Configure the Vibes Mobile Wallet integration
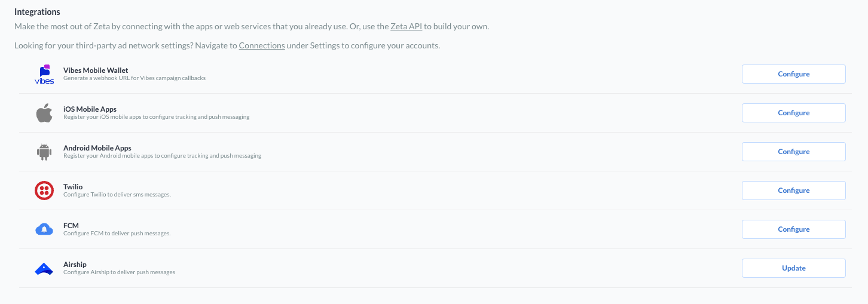 point(793,74)
